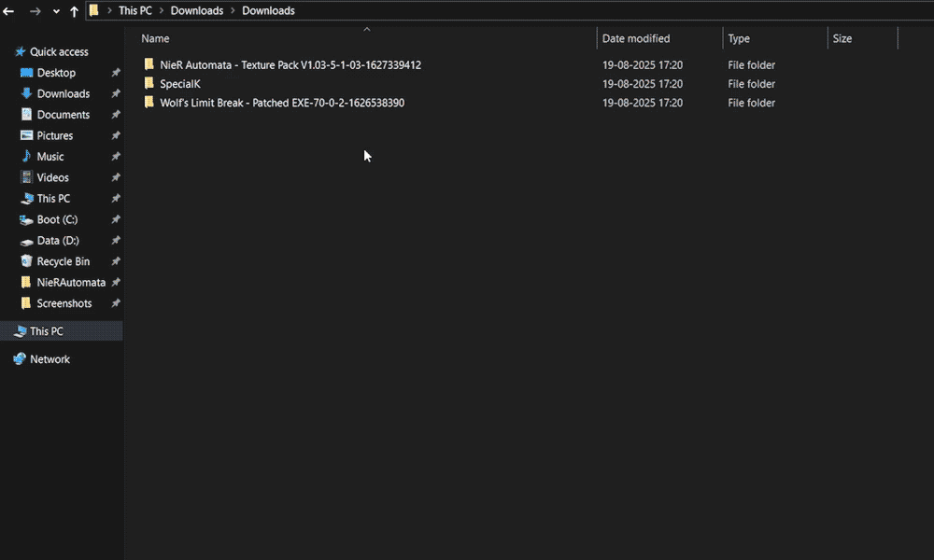Open Boot (C:) drive in sidebar
Screen dimensions: 934x560
[x=57, y=219]
